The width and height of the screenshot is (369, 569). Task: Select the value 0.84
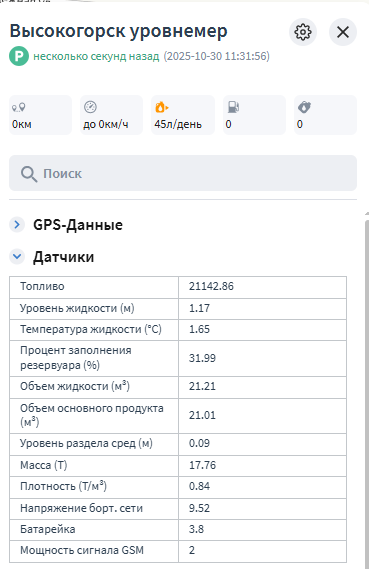199,486
